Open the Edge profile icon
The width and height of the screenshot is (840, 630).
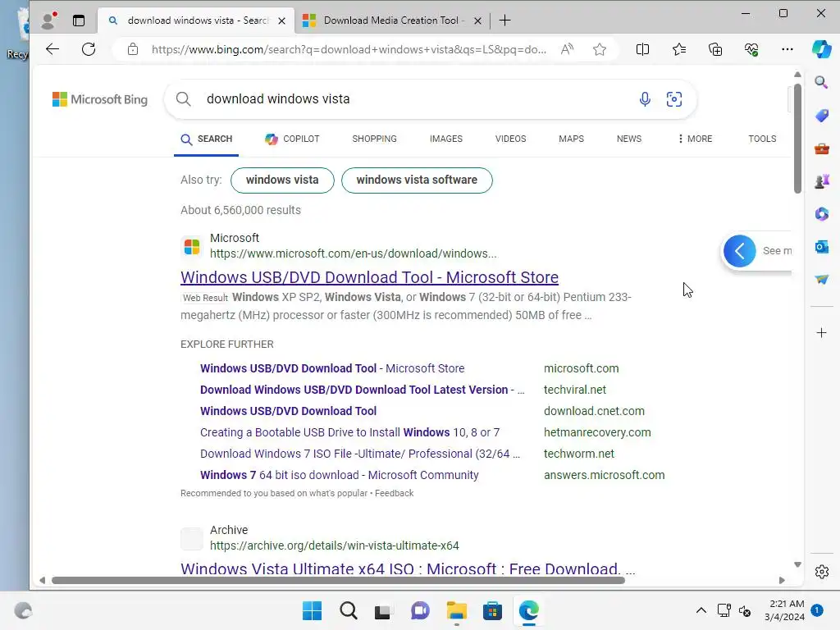pyautogui.click(x=48, y=21)
